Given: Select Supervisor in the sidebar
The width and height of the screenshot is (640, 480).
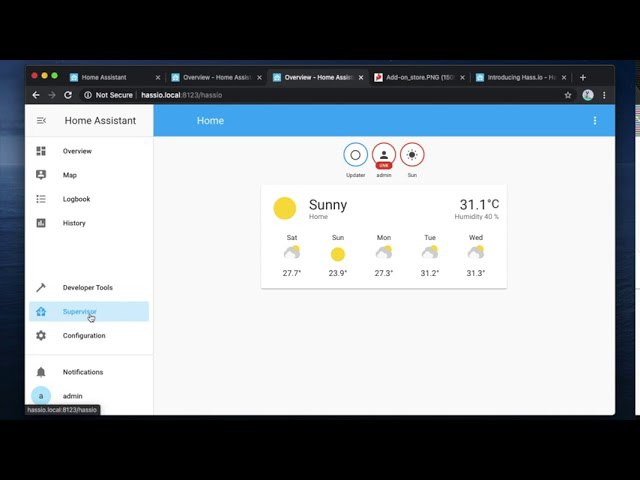Looking at the screenshot, I should [89, 311].
